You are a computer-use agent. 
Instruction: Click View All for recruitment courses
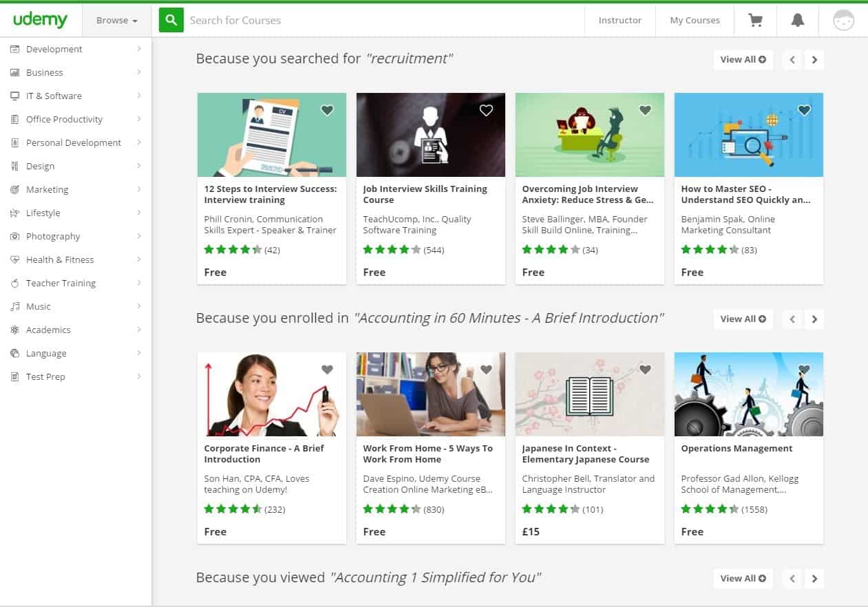tap(743, 60)
